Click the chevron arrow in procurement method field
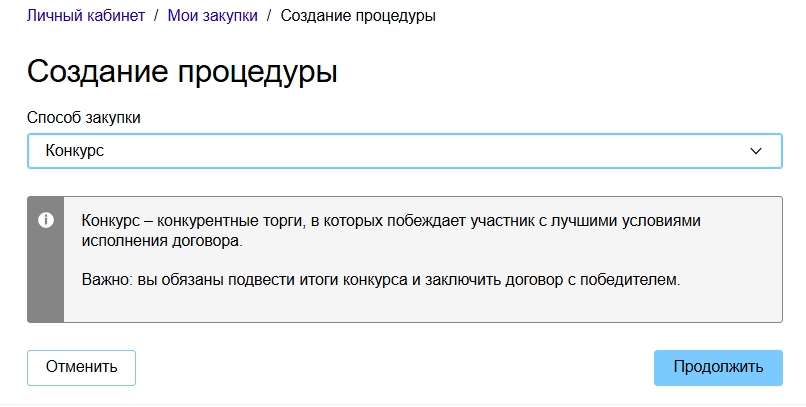The height and width of the screenshot is (407, 806). (756, 151)
